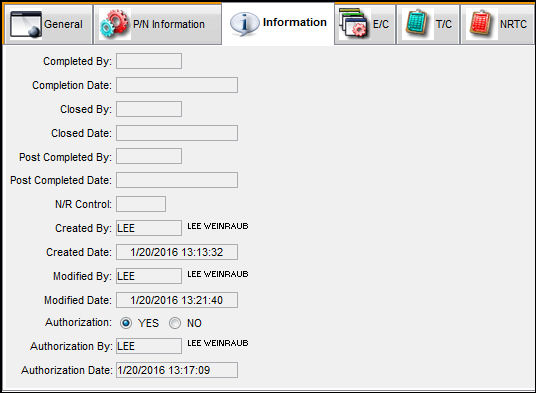Click the Authorization label
This screenshot has width=536, height=393.
(78, 322)
